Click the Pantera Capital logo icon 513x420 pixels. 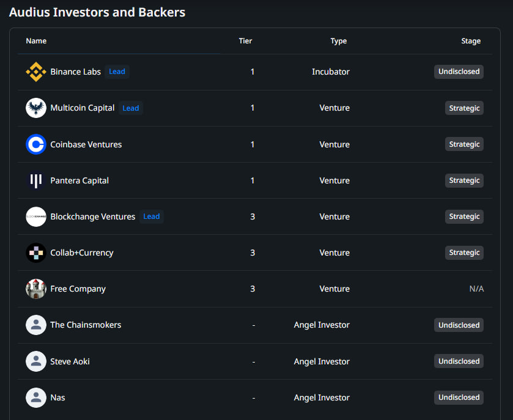pos(36,180)
